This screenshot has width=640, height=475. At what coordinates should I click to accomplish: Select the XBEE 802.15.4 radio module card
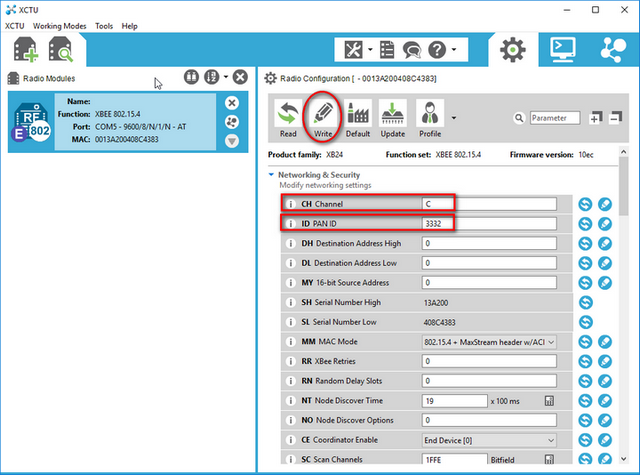128,122
